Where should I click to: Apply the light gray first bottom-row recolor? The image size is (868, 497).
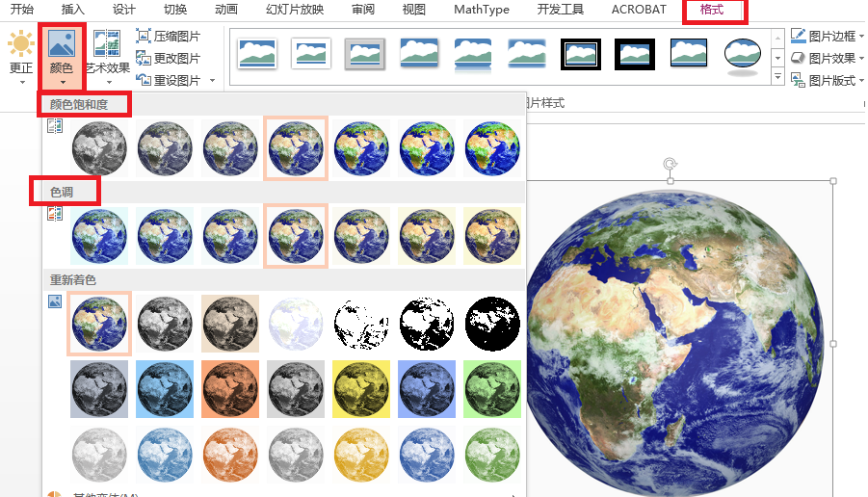[99, 455]
